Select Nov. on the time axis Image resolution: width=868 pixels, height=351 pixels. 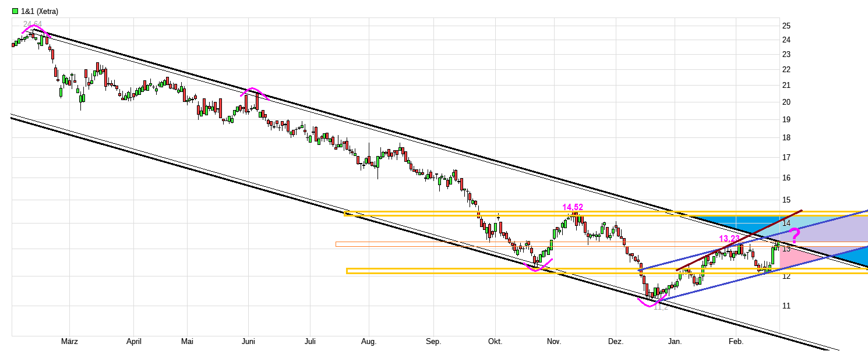click(554, 342)
